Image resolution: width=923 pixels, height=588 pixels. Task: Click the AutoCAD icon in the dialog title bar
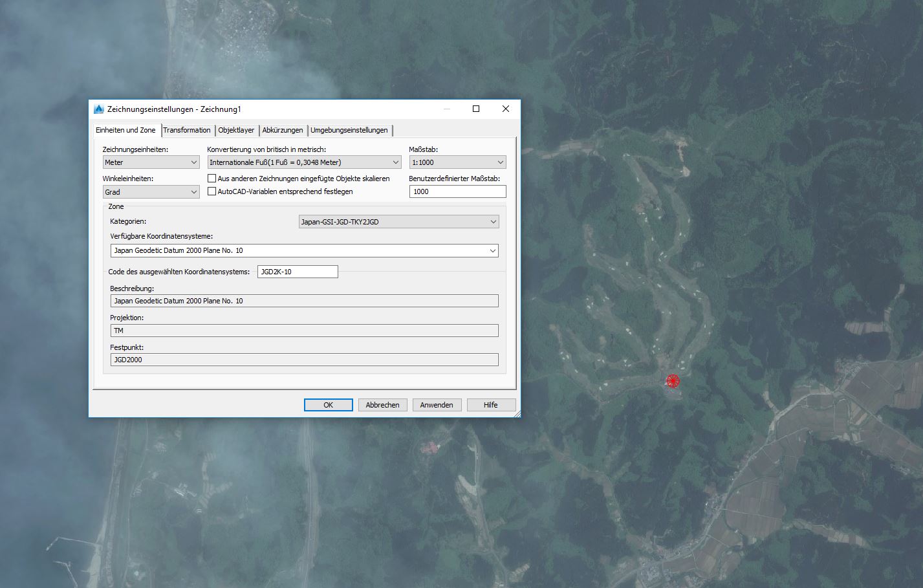pos(99,109)
